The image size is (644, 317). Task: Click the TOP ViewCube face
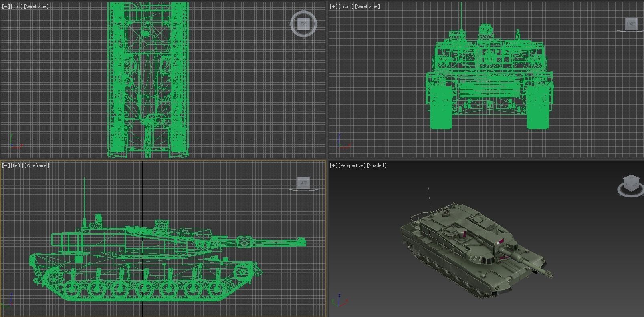[303, 24]
